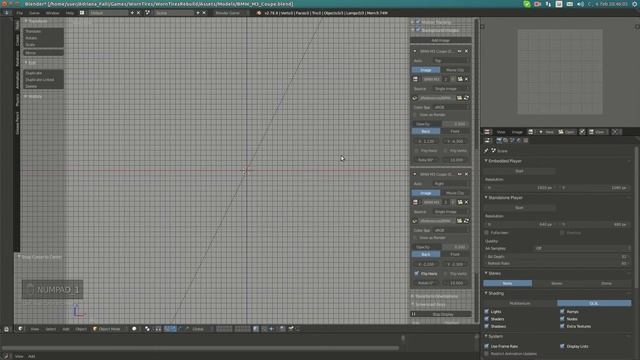Image resolution: width=640 pixels, height=360 pixels.
Task: Toggle the Background Images checkbox
Action: (418, 30)
